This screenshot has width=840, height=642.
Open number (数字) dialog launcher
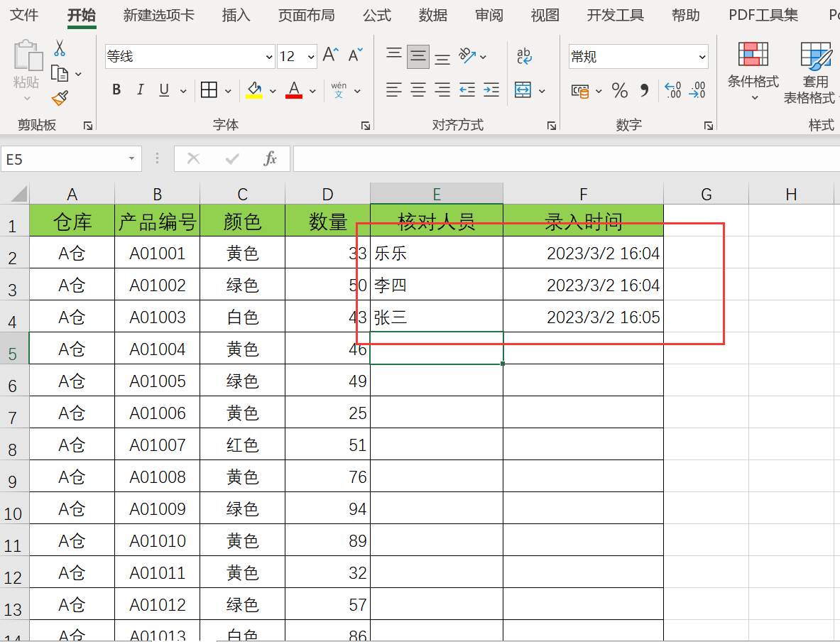[x=708, y=126]
